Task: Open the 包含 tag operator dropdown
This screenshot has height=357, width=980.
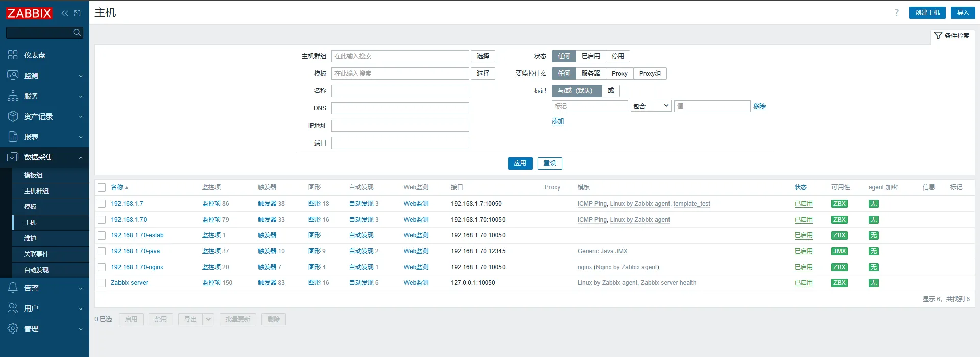Action: 651,106
